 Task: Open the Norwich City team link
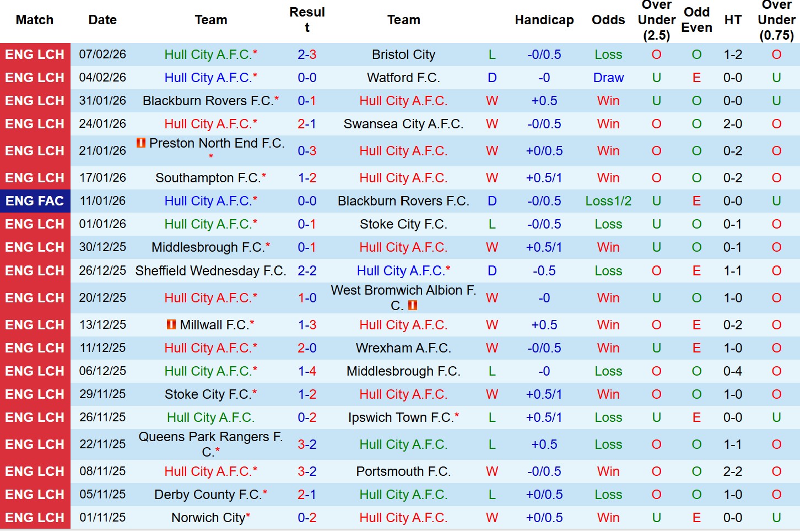tap(208, 518)
